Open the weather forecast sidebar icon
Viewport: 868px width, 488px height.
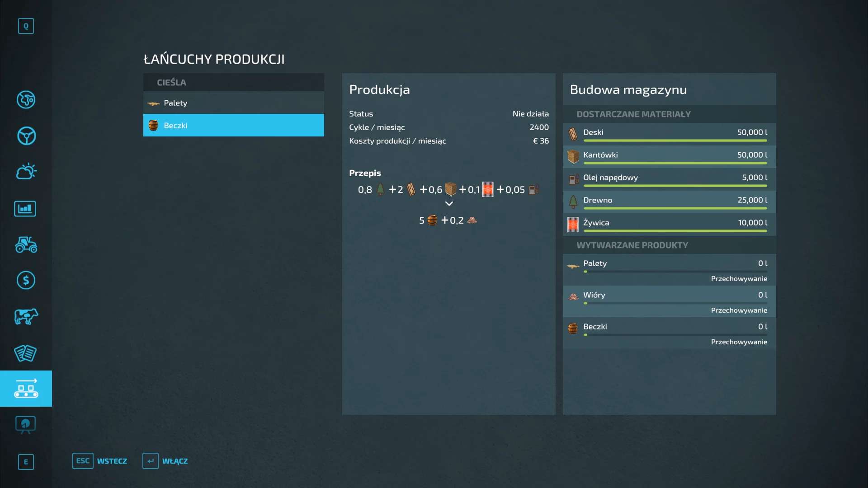26,172
